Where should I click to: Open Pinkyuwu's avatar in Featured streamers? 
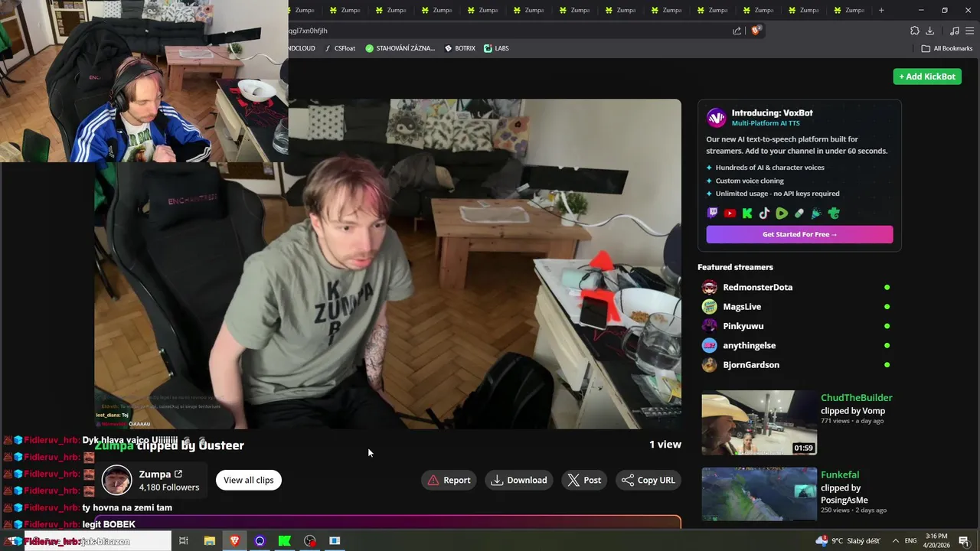[710, 326]
